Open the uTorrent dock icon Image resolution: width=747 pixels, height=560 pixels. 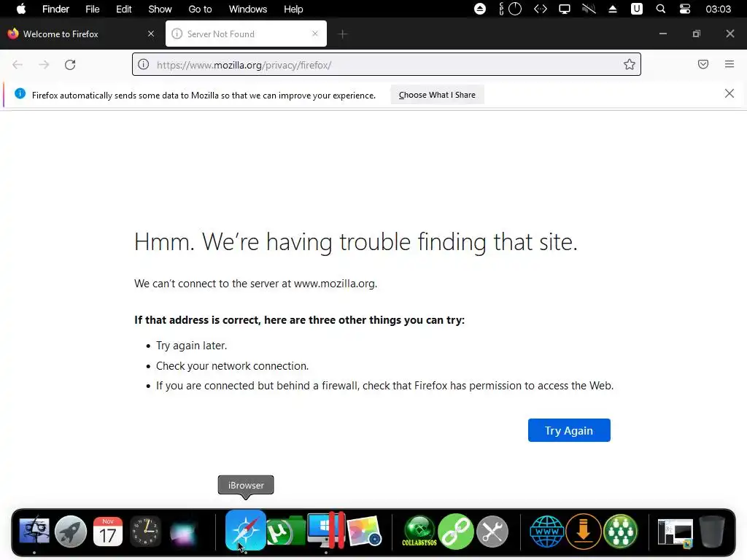tap(285, 531)
